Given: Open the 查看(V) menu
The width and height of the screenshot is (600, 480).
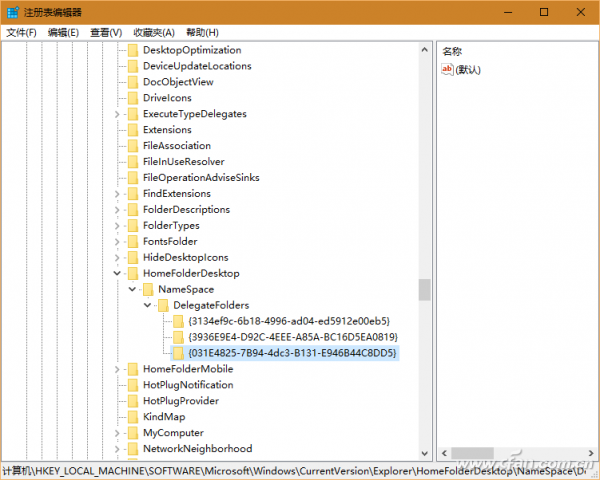Looking at the screenshot, I should pyautogui.click(x=106, y=33).
